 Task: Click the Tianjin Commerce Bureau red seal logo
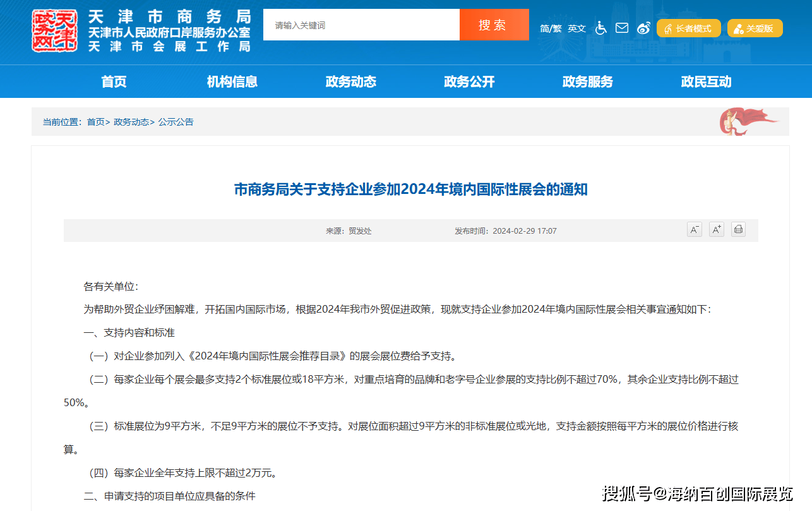point(55,30)
